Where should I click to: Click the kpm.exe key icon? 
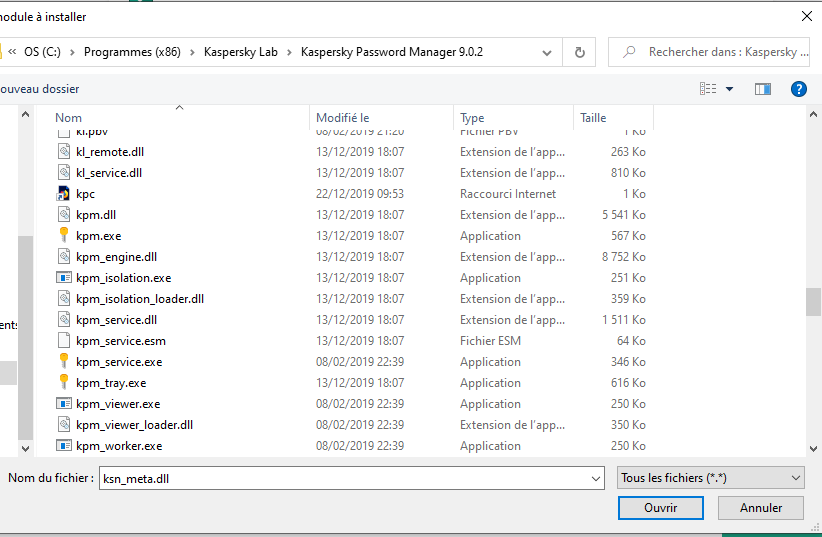coord(64,236)
